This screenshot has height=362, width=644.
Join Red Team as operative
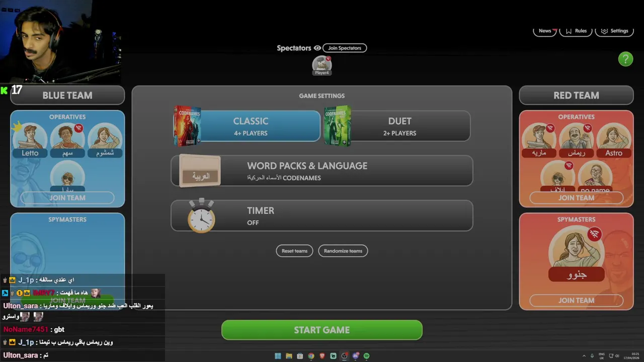[x=577, y=198]
